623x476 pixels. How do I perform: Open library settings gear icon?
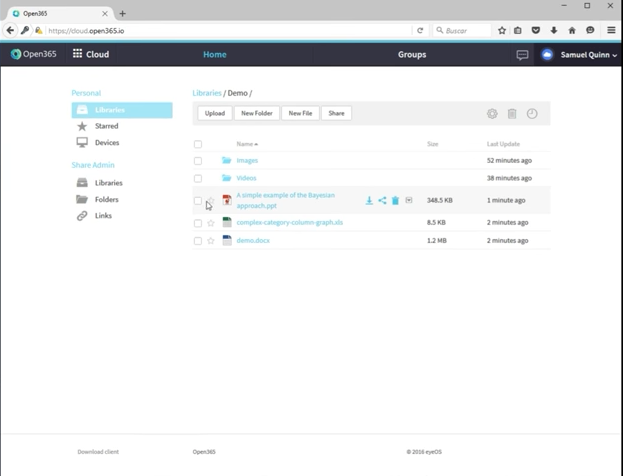tap(492, 114)
